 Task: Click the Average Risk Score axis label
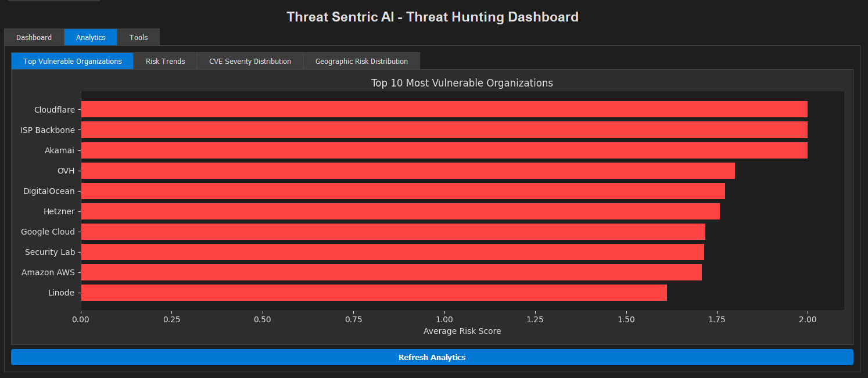(462, 331)
